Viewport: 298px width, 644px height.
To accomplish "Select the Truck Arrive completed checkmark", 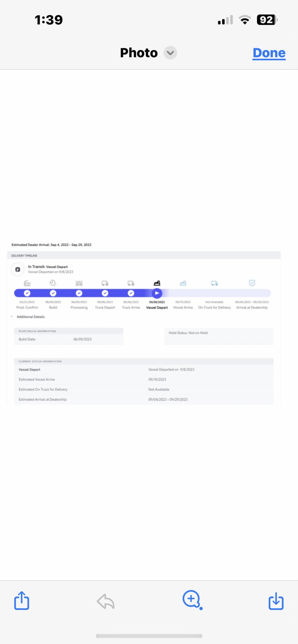I will click(x=131, y=293).
